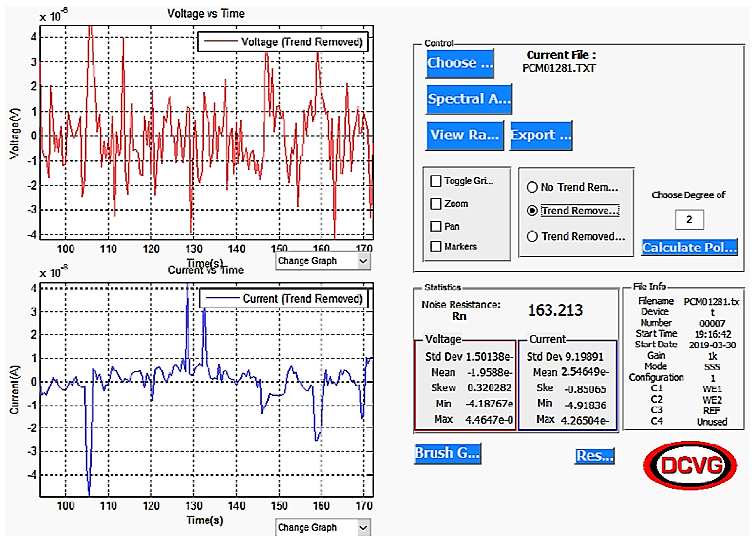Image resolution: width=756 pixels, height=542 pixels.
Task: Click the Calculate Polynomial button
Action: coord(689,248)
